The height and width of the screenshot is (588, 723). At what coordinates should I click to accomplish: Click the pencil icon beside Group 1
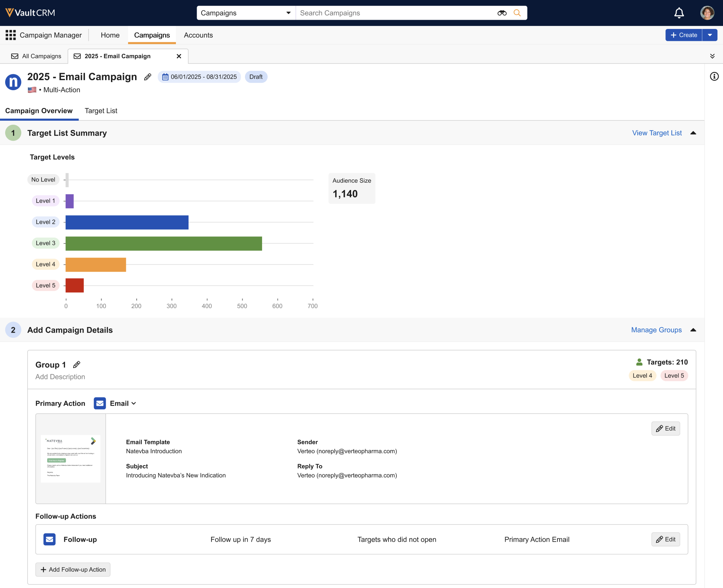[77, 365]
